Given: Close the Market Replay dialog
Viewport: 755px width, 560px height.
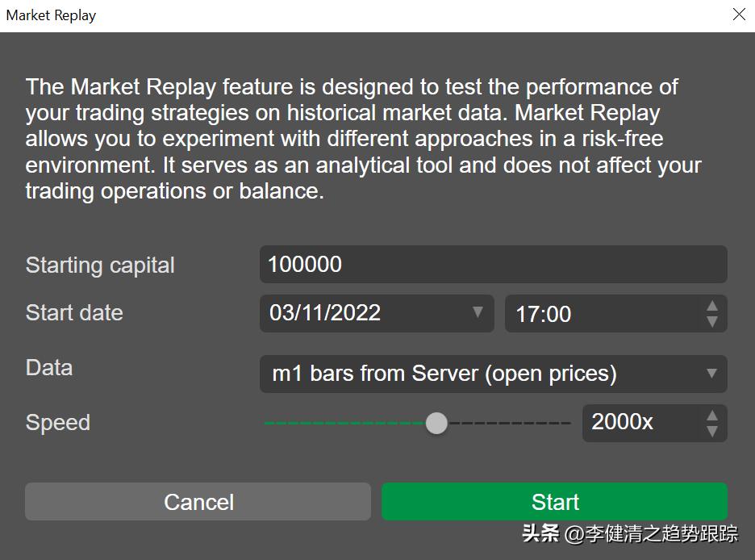Looking at the screenshot, I should click(x=739, y=15).
